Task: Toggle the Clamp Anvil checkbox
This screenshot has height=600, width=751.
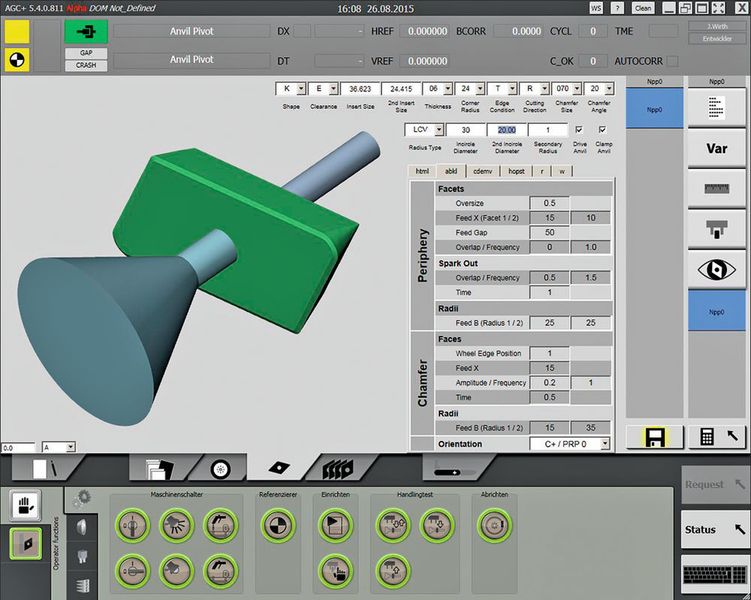Action: [x=602, y=130]
